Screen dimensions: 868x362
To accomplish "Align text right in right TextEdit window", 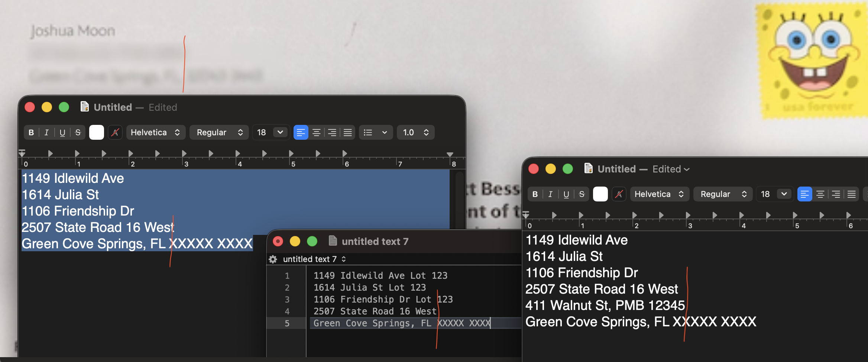I will (x=836, y=194).
